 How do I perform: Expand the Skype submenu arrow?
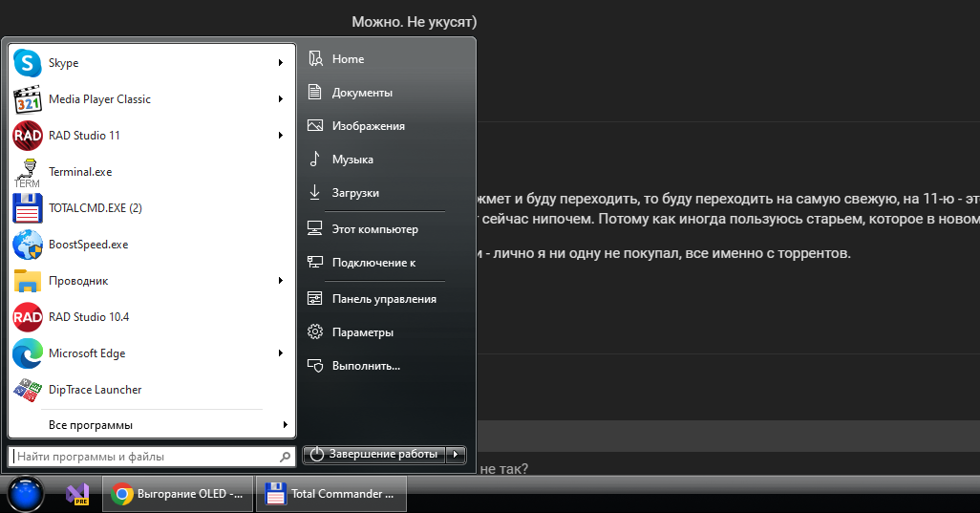(x=281, y=62)
